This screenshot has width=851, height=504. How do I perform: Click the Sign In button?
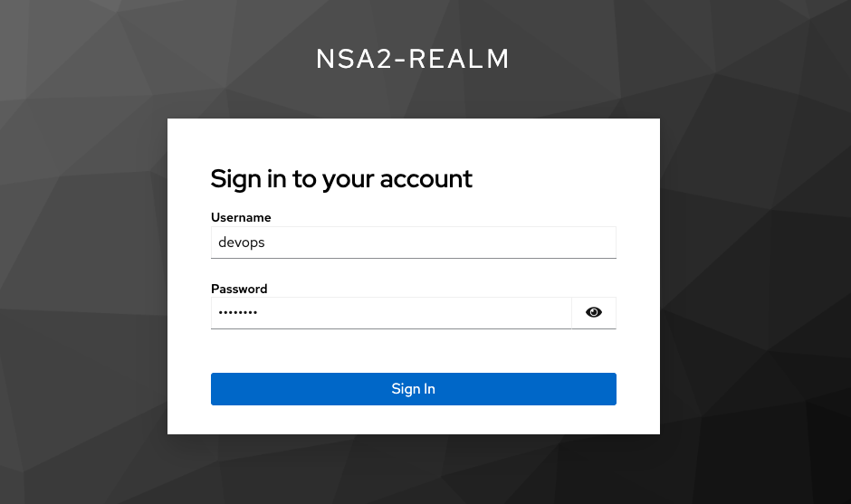[x=414, y=389]
